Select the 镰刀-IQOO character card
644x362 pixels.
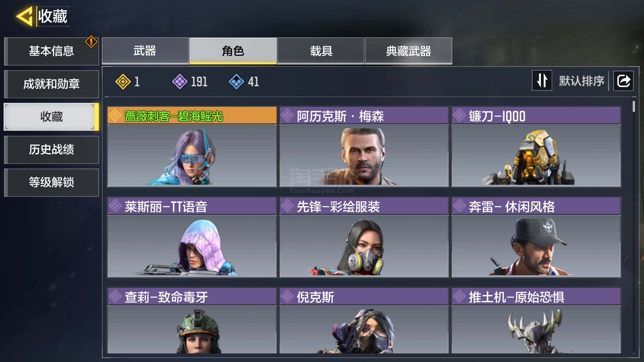[536, 147]
